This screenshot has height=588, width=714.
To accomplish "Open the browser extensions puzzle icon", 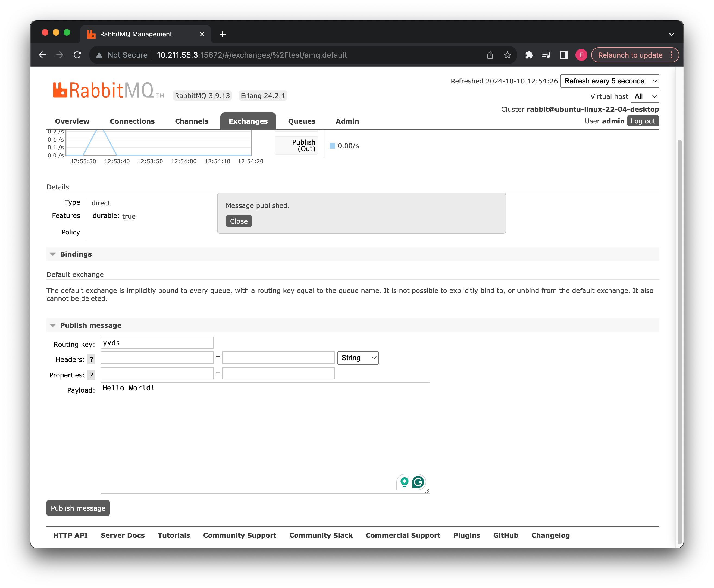I will pyautogui.click(x=529, y=55).
